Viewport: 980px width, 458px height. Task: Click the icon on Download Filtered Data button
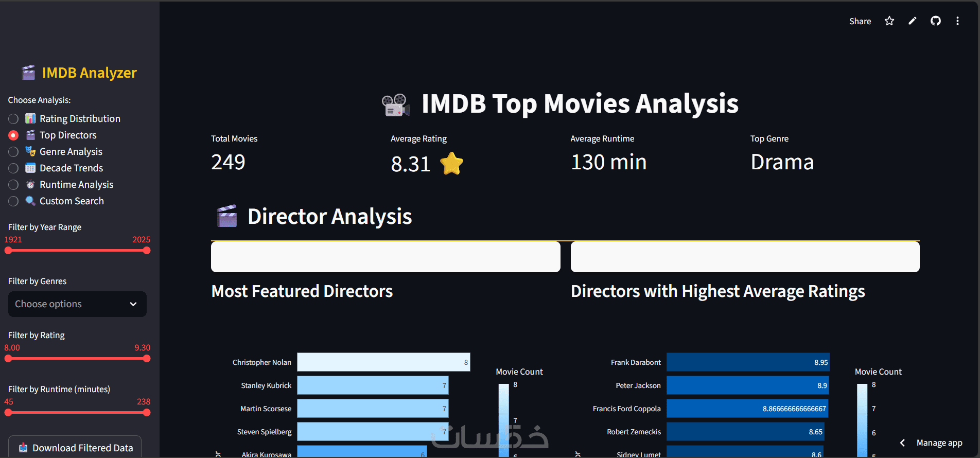[23, 448]
